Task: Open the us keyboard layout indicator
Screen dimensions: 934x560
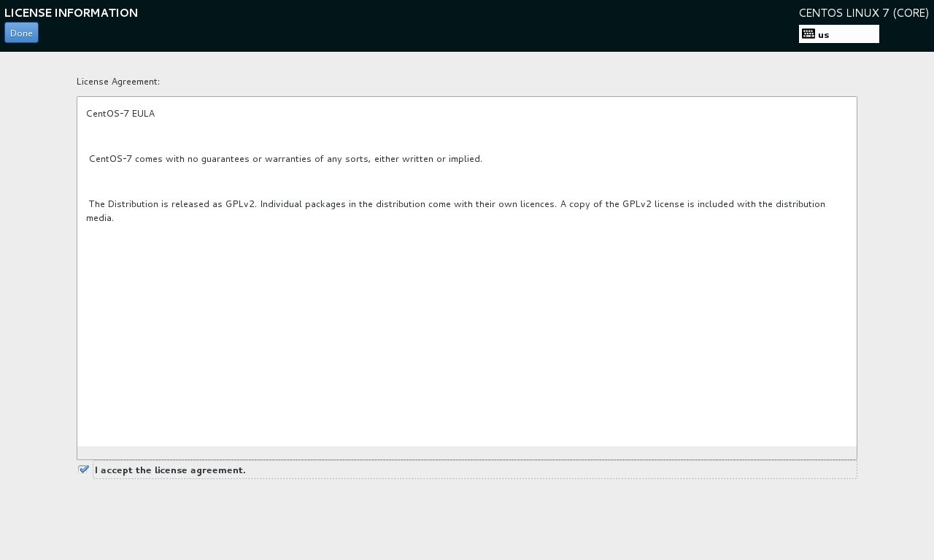Action: (x=839, y=34)
